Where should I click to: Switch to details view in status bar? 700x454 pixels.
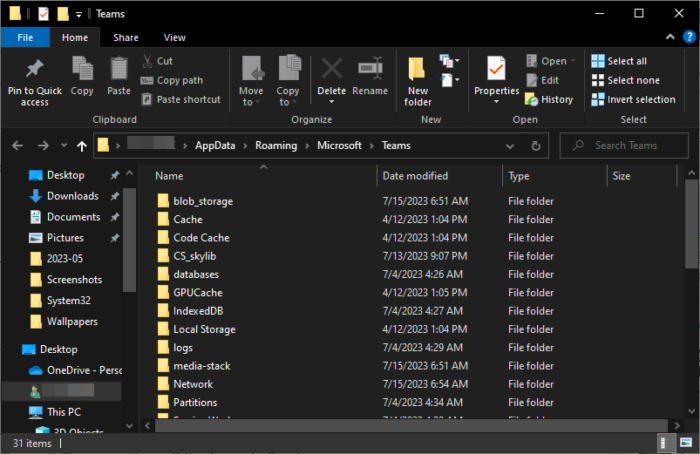[x=665, y=442]
